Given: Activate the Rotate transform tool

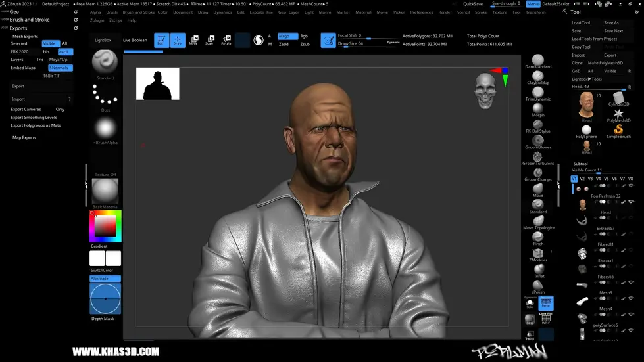Looking at the screenshot, I should click(226, 40).
